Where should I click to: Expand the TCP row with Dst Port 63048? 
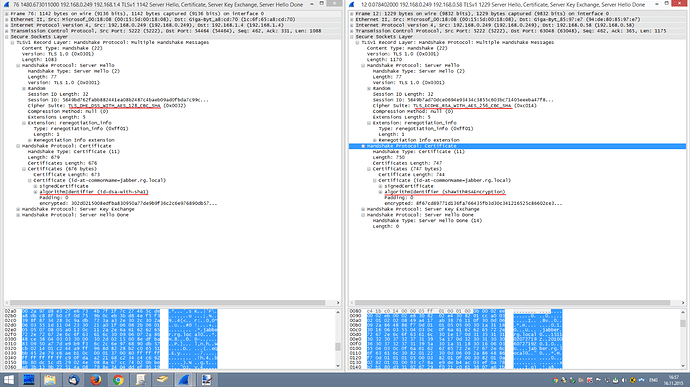[352, 31]
